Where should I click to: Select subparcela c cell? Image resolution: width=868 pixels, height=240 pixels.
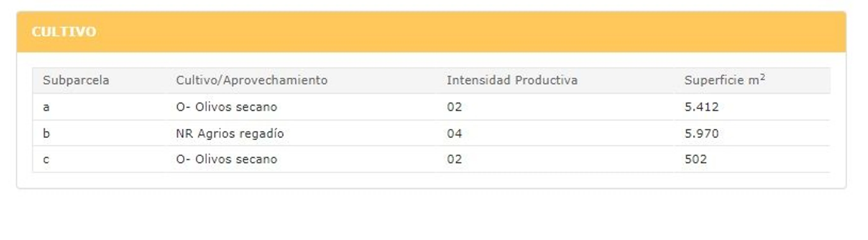coord(46,159)
